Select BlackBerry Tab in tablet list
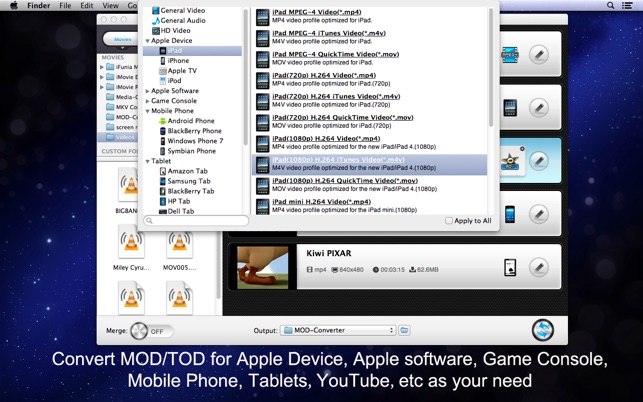 [x=191, y=191]
